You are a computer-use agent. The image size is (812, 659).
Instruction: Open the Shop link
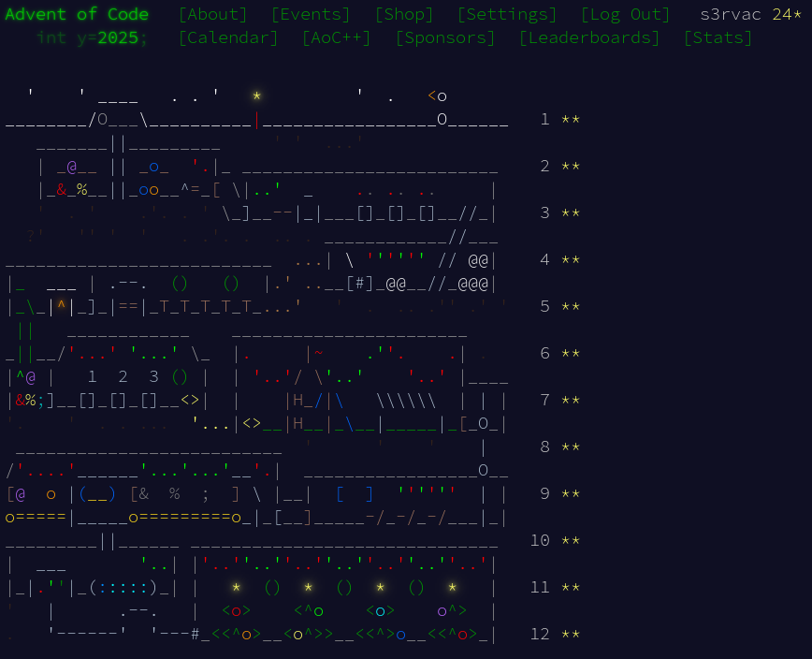point(403,14)
